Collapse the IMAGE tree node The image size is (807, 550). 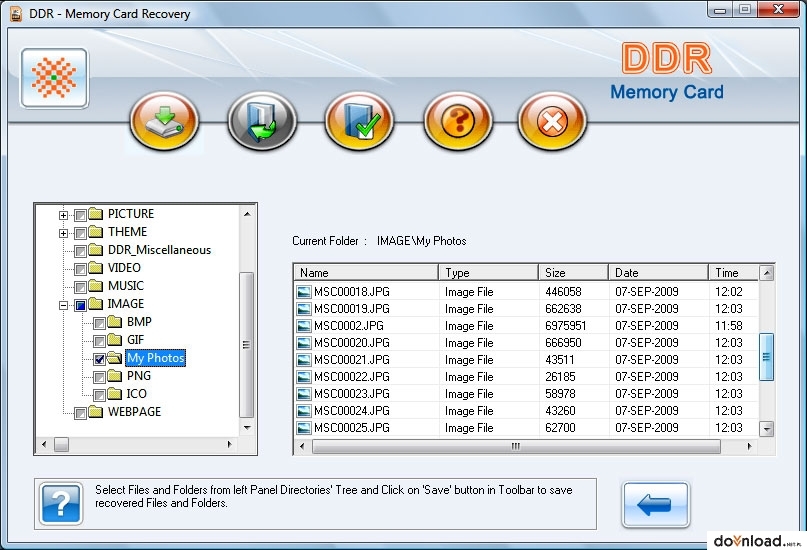(x=63, y=305)
